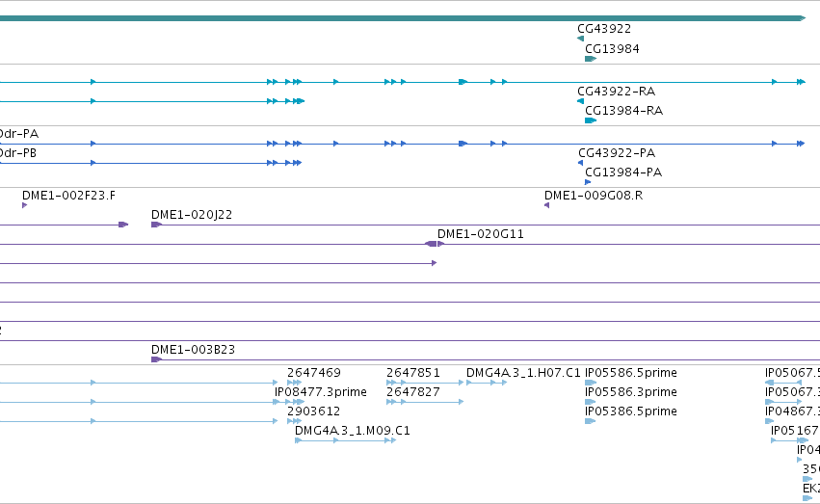Select the long teal gene bar at the top
820x504 pixels.
pos(403,19)
